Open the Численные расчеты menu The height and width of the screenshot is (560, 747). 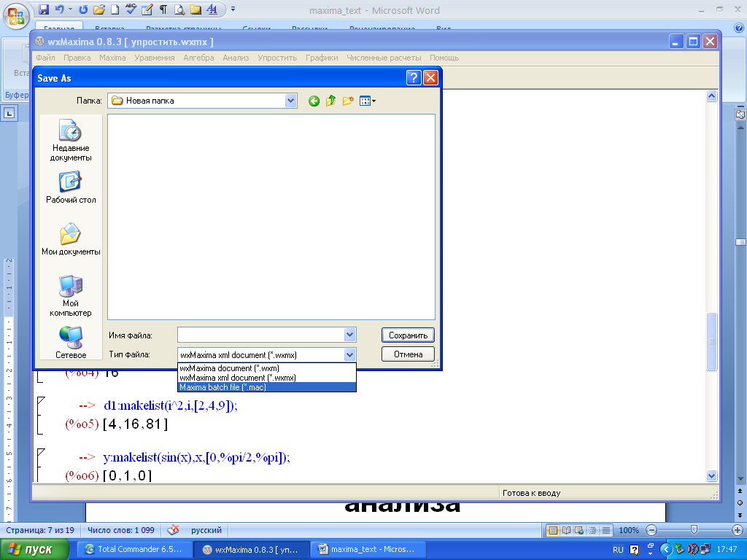tap(384, 58)
